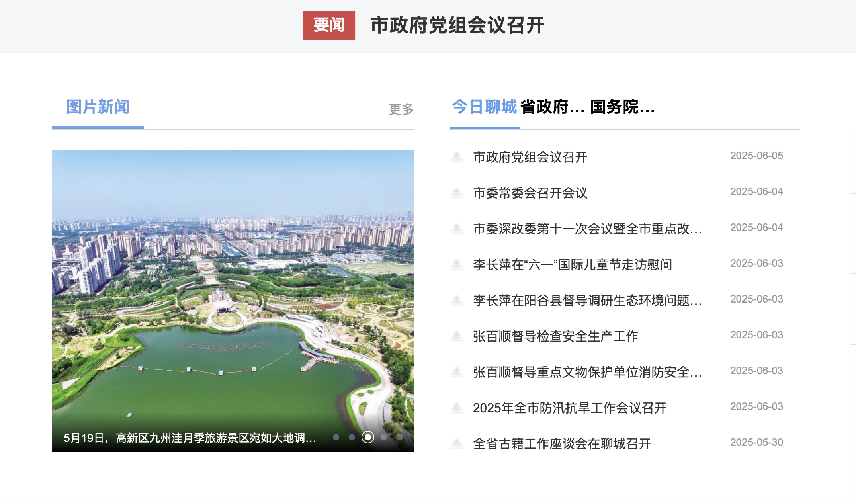
Task: Click bullet icon beside 张百顺督导检查安全生产
Action: click(x=457, y=336)
